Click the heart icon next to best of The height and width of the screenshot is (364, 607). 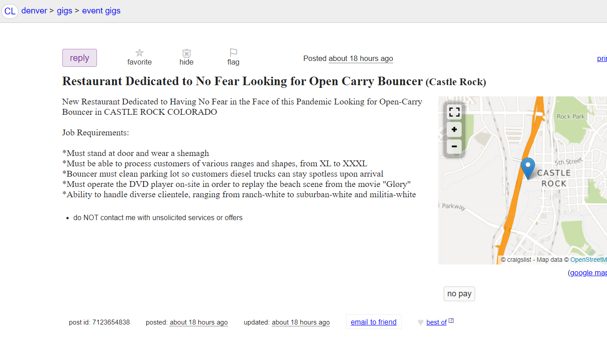pos(420,322)
